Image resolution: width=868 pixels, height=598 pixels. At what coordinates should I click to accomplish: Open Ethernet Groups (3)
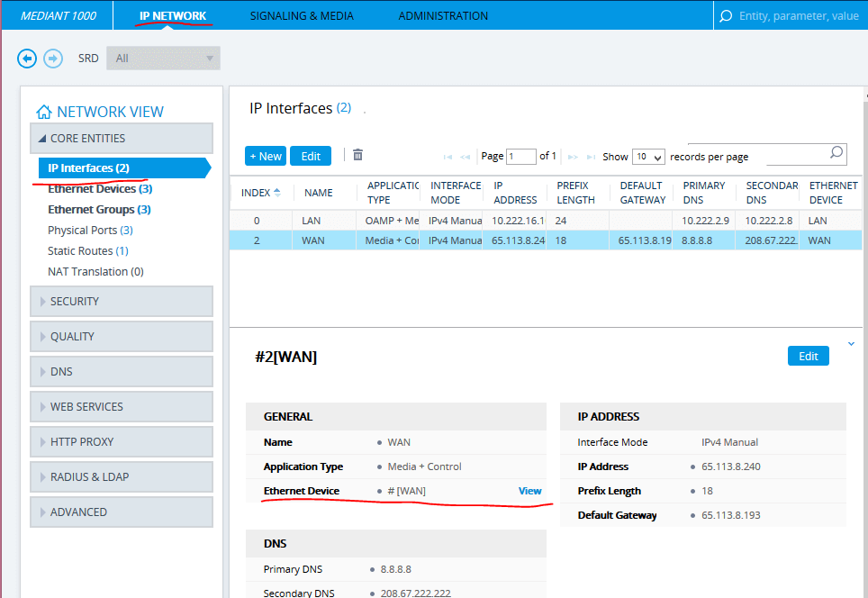coord(99,209)
